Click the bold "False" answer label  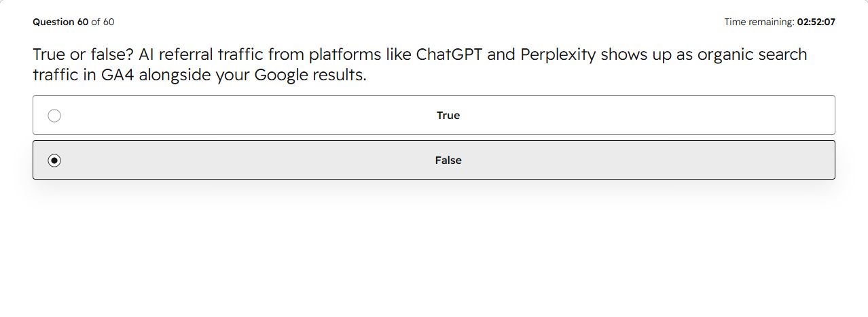[x=448, y=161]
